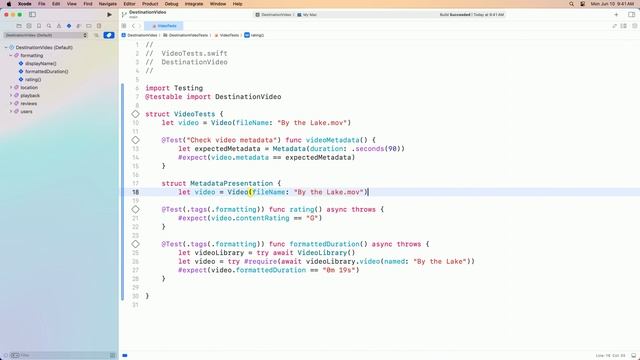Select formattedDuration() test in navigator

[47, 71]
